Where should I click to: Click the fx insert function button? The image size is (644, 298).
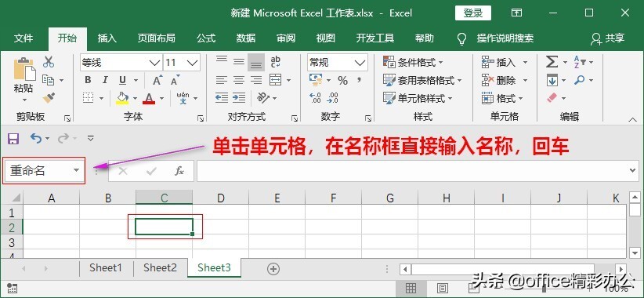click(179, 171)
